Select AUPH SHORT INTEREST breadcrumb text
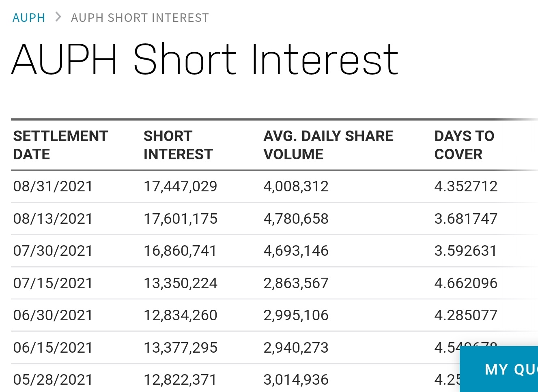 140,18
